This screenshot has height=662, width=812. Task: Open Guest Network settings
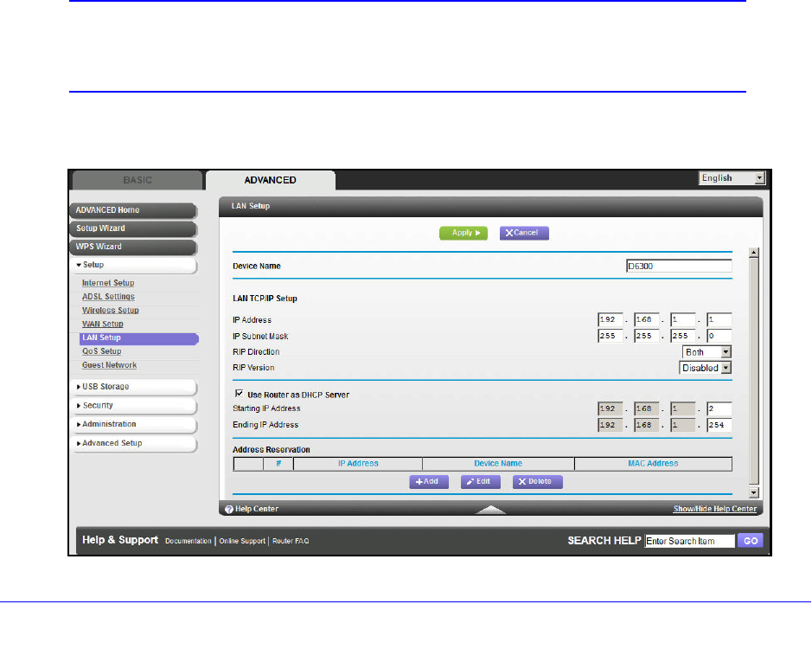(109, 365)
